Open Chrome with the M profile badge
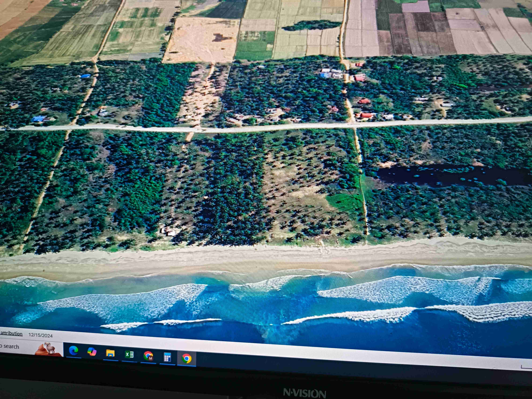Screen dimensions: 532x399 point(148,356)
